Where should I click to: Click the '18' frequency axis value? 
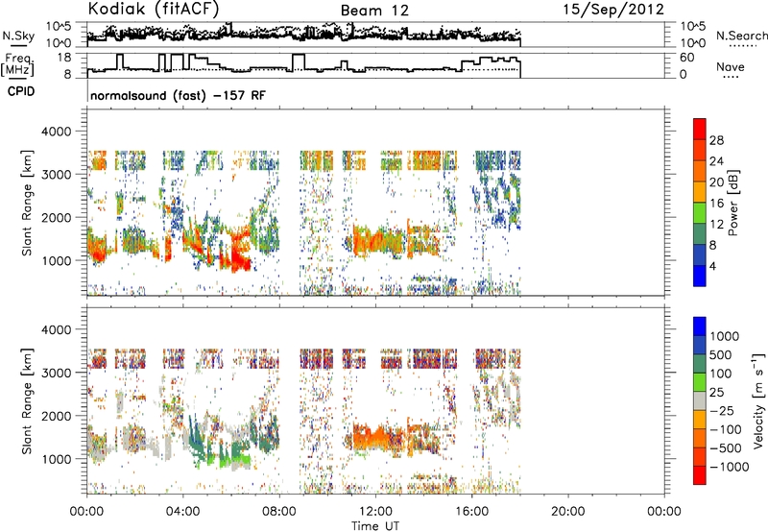tap(64, 58)
